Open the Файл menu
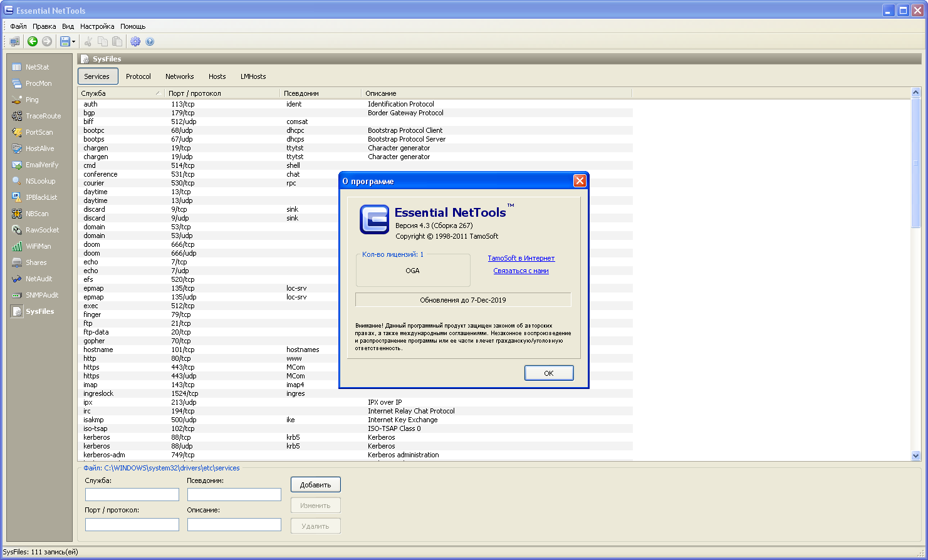This screenshot has width=928, height=560. point(18,26)
